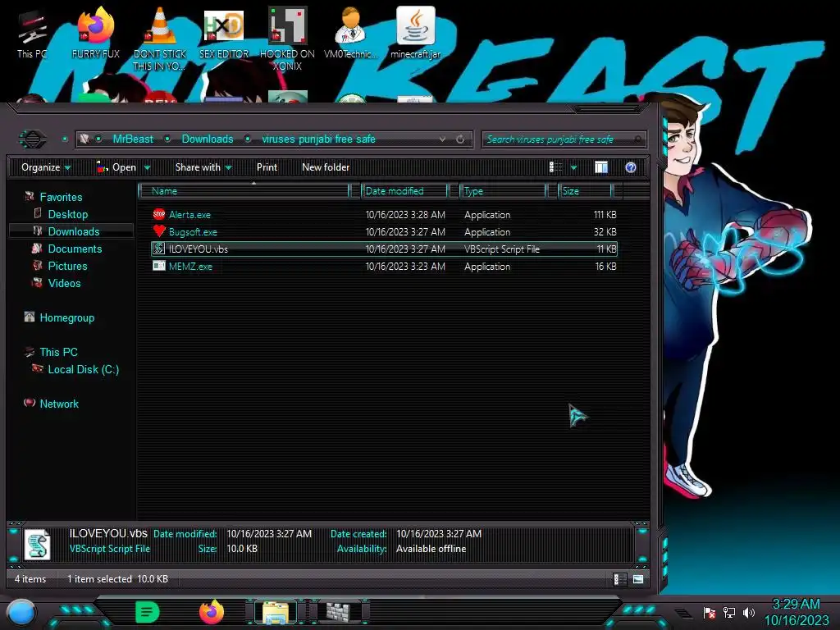Switch to large icons view in the status bar
The image size is (840, 630).
(637, 579)
